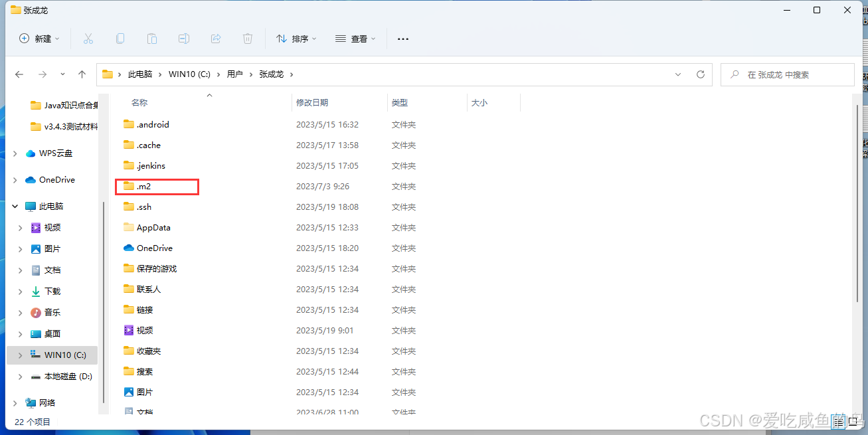This screenshot has width=868, height=435.
Task: Go up one folder level arrow
Action: pyautogui.click(x=82, y=74)
